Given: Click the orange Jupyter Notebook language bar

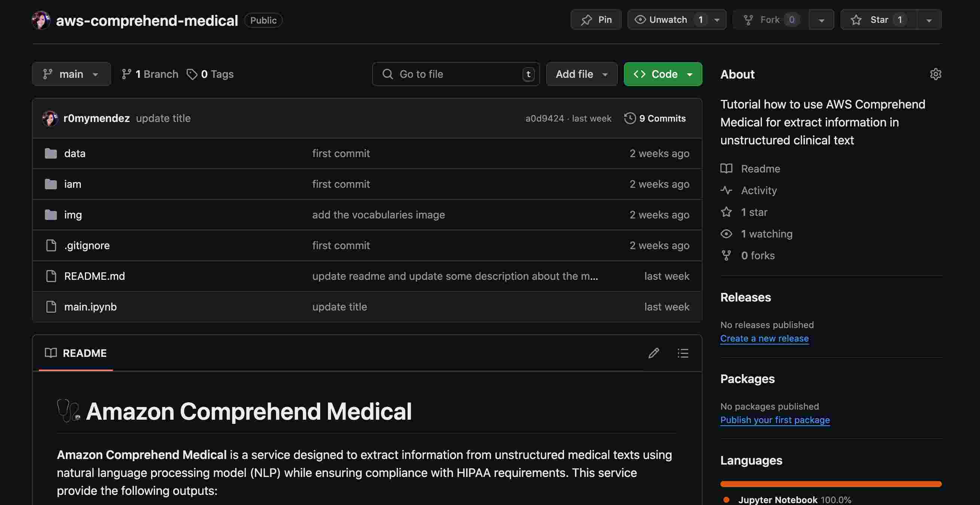Looking at the screenshot, I should (x=830, y=484).
